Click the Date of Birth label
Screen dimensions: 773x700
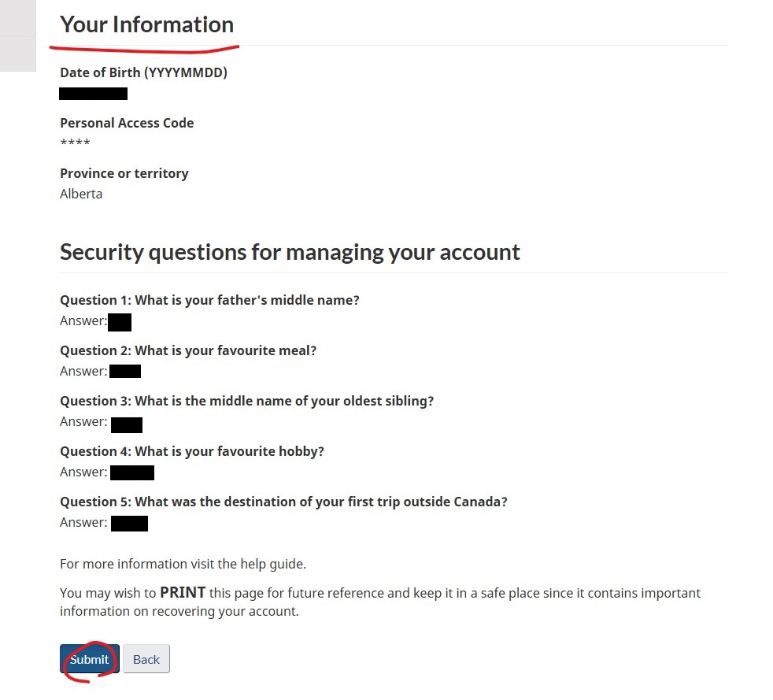click(143, 72)
